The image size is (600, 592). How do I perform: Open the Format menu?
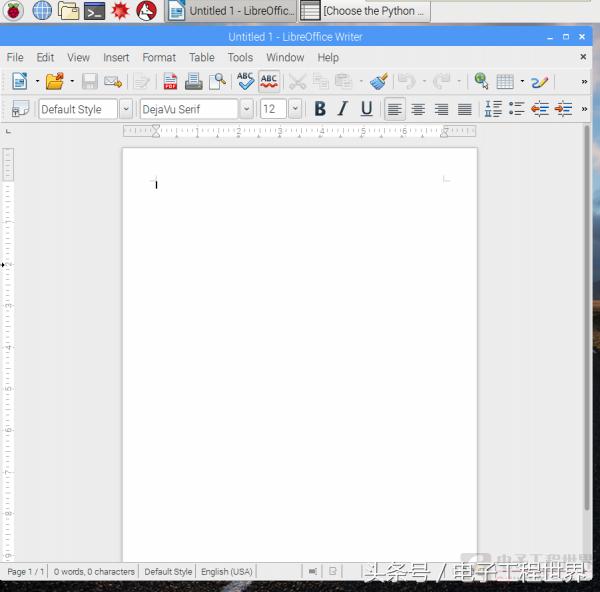pyautogui.click(x=158, y=58)
